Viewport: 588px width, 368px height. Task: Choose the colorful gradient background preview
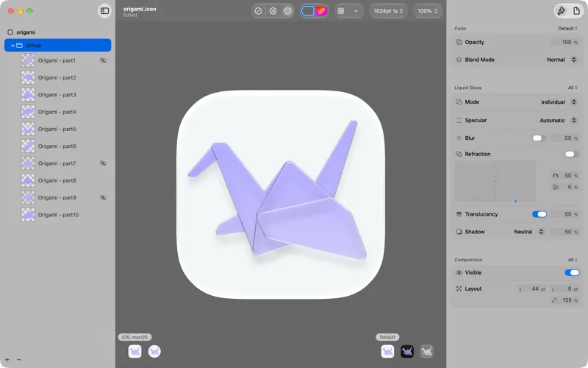tap(321, 11)
